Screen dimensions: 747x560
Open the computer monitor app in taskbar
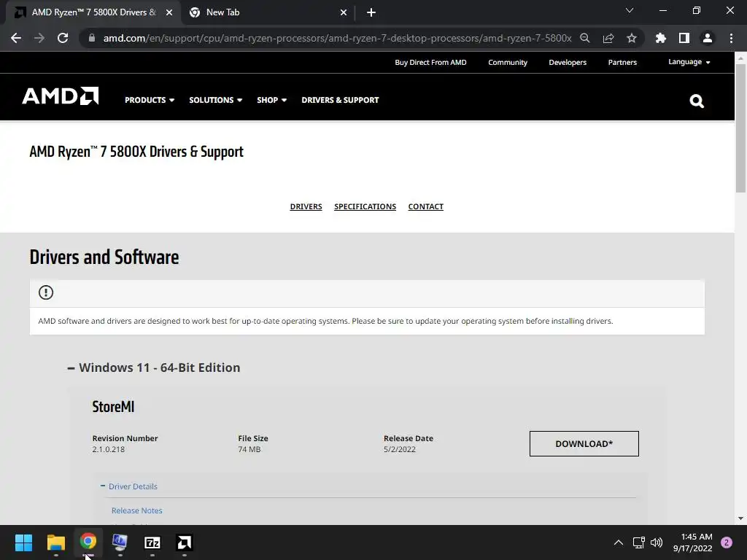tap(120, 542)
